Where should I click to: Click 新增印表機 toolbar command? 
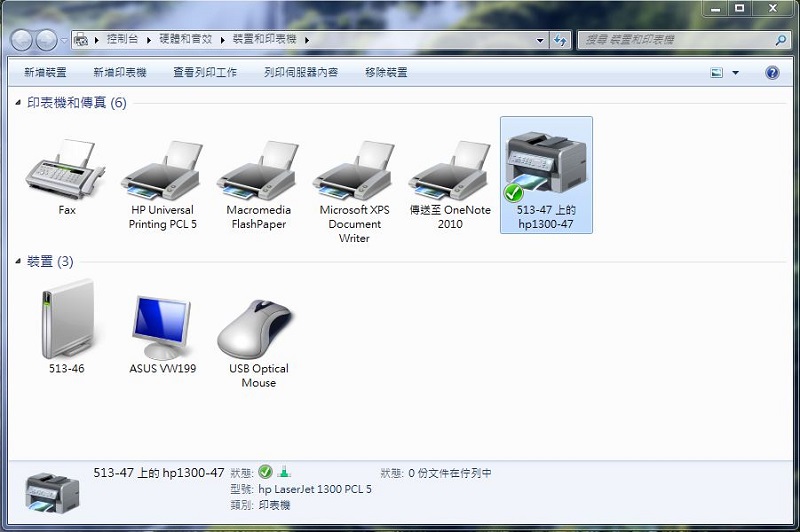point(119,73)
